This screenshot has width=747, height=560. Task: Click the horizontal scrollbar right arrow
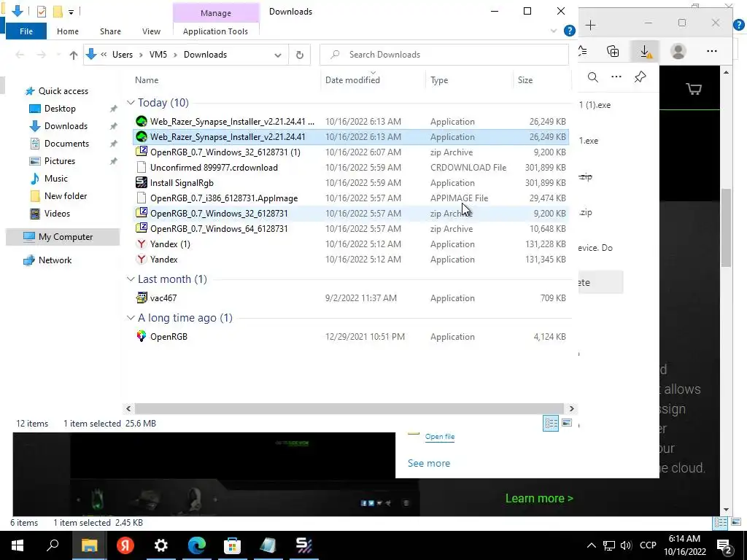tap(571, 408)
